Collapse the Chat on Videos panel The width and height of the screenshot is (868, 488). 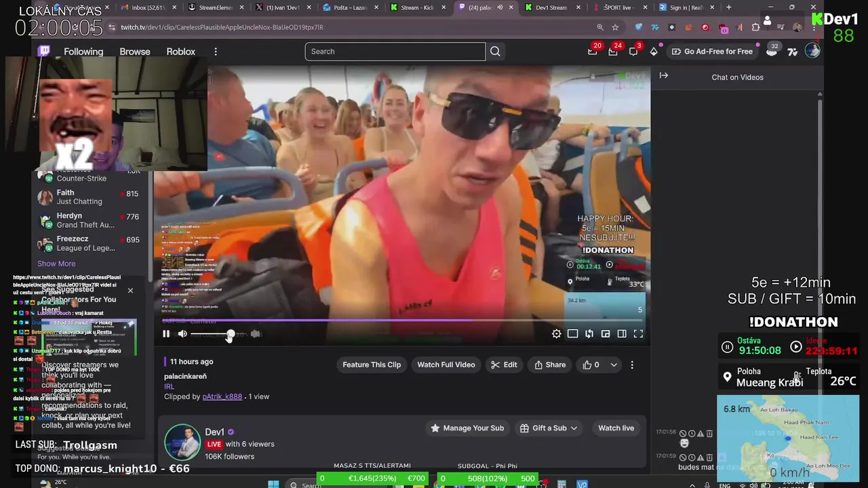[x=664, y=76]
